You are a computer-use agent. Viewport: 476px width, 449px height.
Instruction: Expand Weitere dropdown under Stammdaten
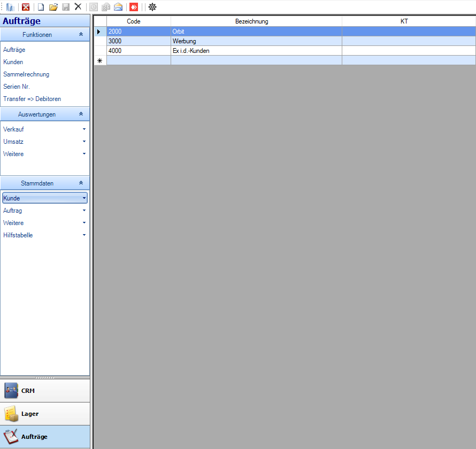84,223
